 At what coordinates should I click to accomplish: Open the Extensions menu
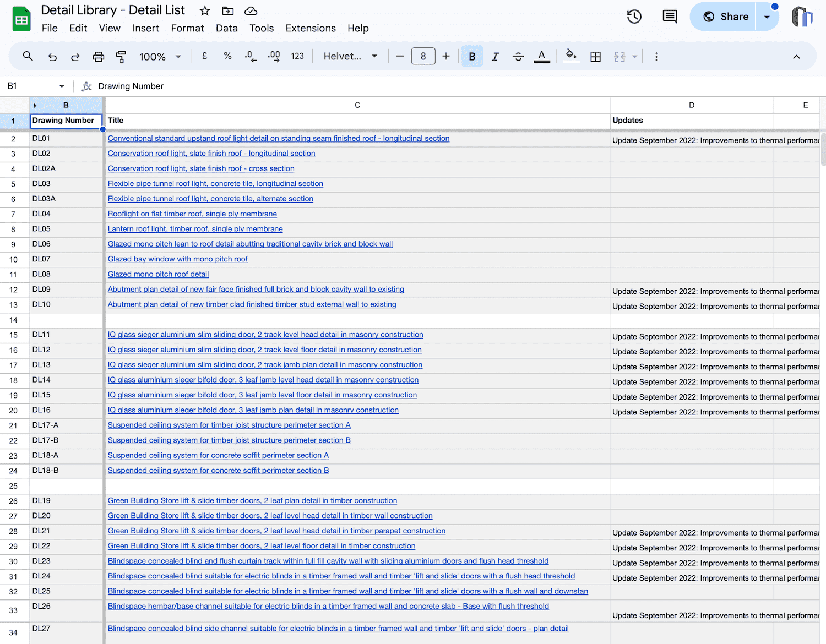[311, 28]
